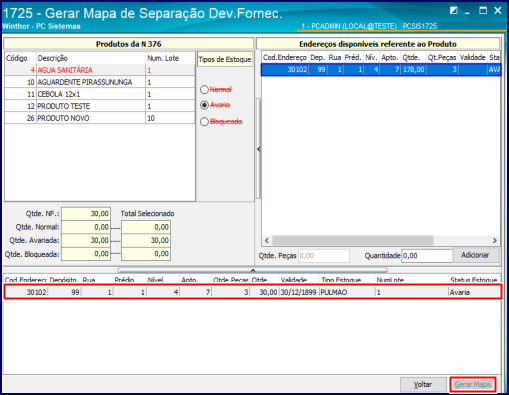The width and height of the screenshot is (509, 395).
Task: Click the PULMAO cell in selected addresses grid
Action: pos(347,292)
